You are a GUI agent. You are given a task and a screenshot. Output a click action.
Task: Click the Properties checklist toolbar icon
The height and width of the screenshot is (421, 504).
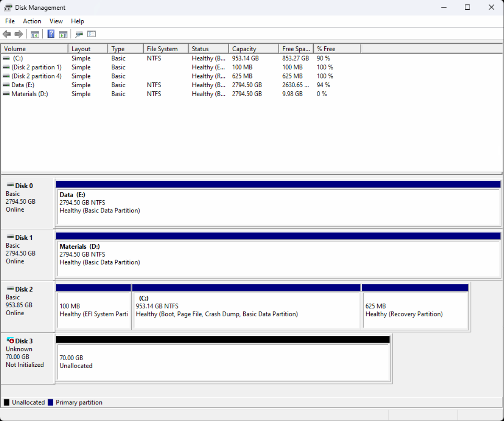click(92, 34)
